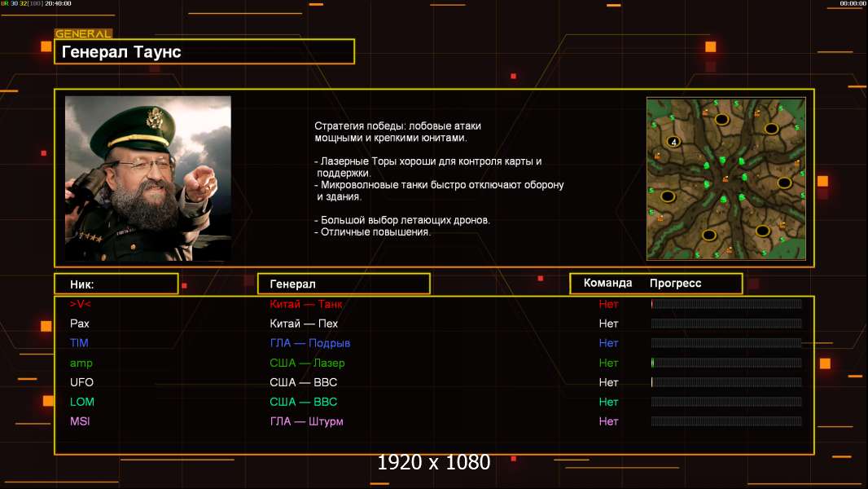This screenshot has width=868, height=489.
Task: Select player nick "Pax"
Action: point(80,324)
